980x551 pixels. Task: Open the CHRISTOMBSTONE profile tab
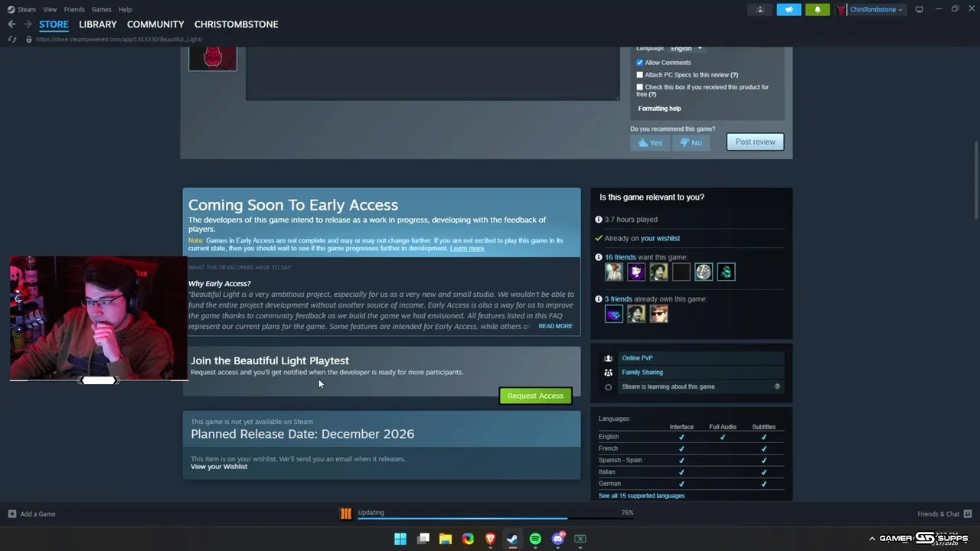pyautogui.click(x=236, y=24)
